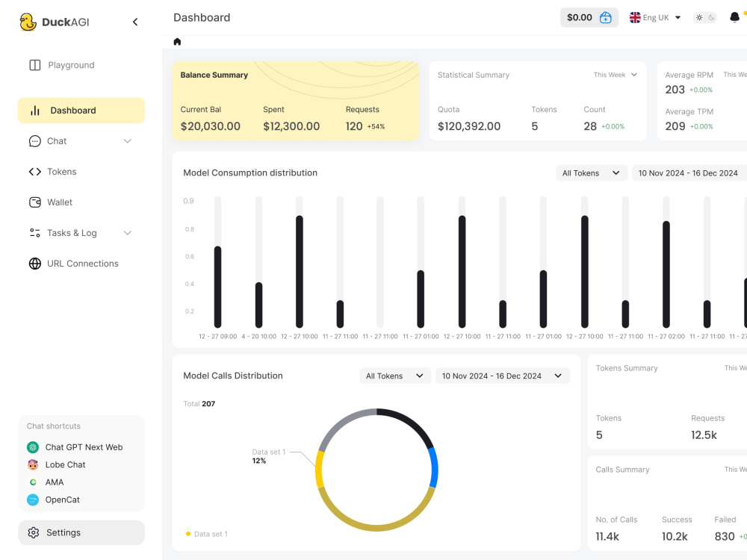Click the Settings gear icon
The image size is (747, 560).
(x=34, y=532)
